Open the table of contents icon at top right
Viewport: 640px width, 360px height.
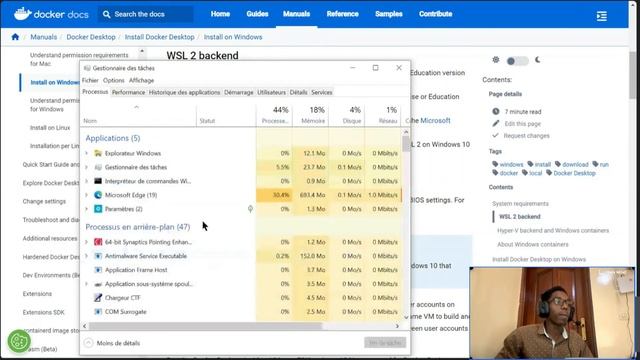(x=602, y=16)
